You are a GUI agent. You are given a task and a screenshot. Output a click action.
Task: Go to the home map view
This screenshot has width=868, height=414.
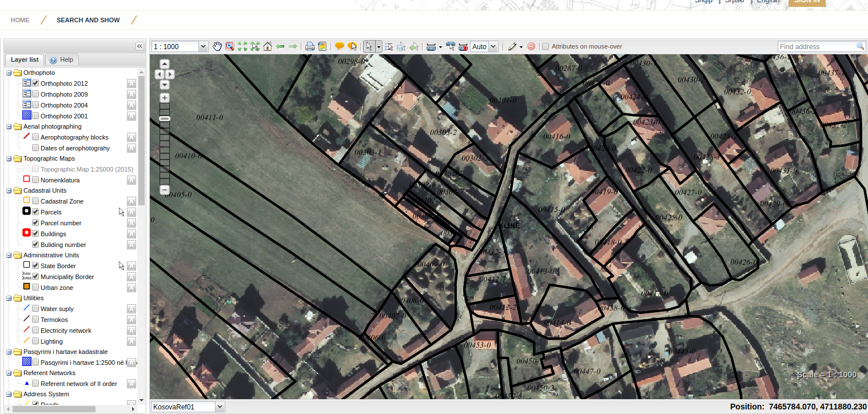[268, 46]
